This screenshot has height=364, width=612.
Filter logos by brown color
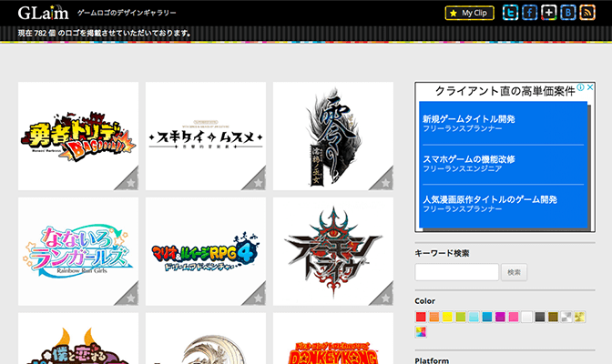553,317
